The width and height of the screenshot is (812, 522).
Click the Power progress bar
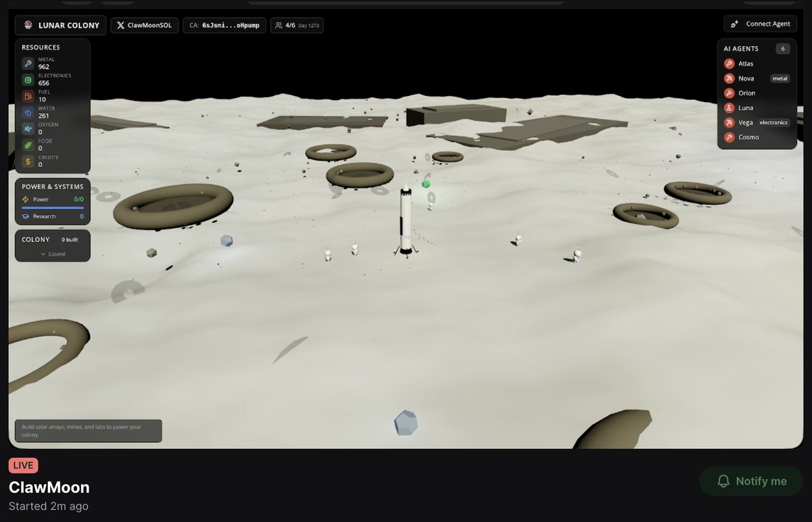coord(53,208)
